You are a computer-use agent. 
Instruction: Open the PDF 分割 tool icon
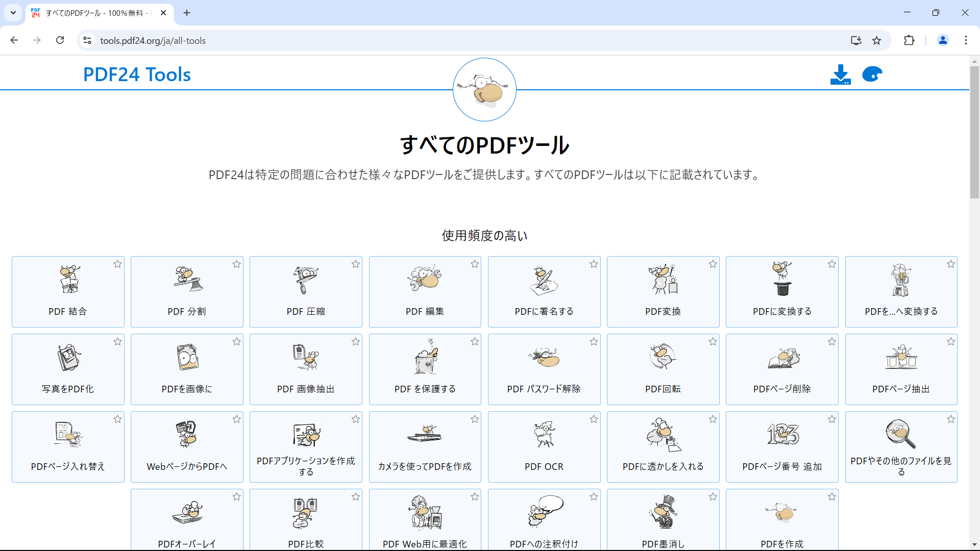(x=187, y=280)
